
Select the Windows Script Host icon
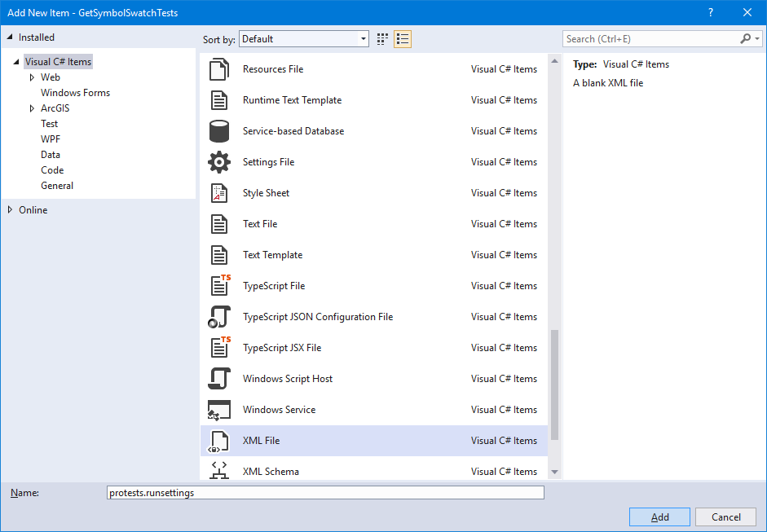[x=218, y=378]
